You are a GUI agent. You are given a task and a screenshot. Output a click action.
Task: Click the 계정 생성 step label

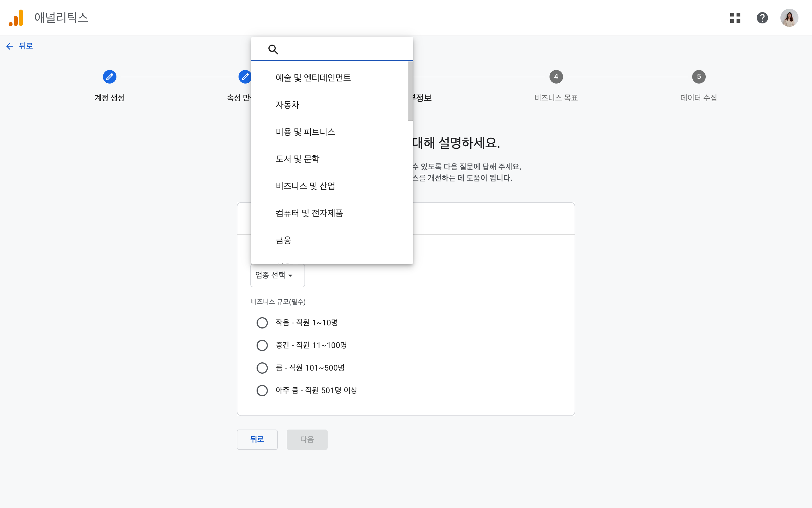[x=109, y=98]
